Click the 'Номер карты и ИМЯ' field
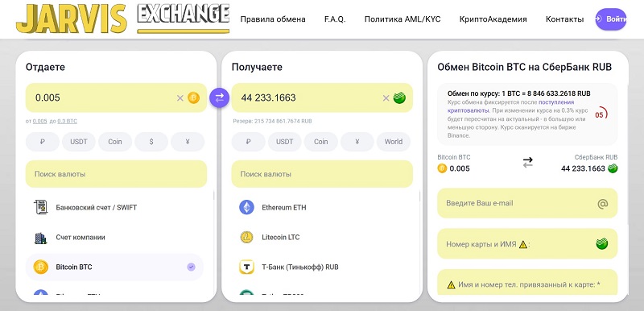Screen dimensions: 644x311 click(527, 244)
